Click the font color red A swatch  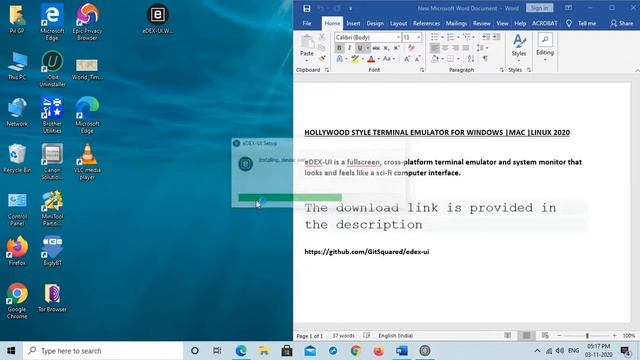(371, 59)
